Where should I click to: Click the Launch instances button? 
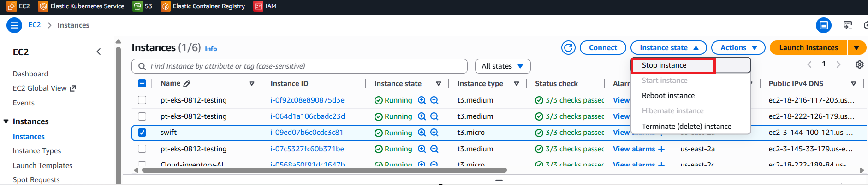pos(809,48)
